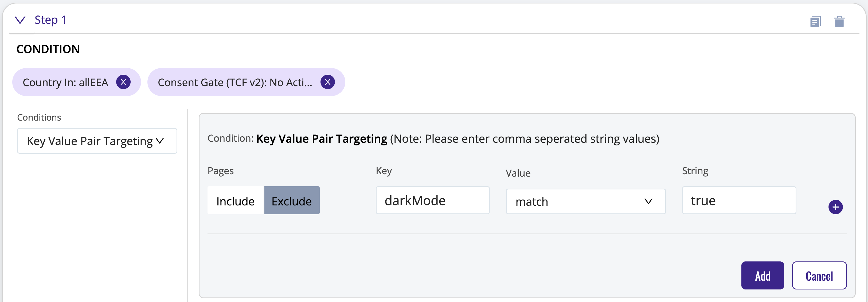868x302 pixels.
Task: Remove the Consent Gate (TCF v2) condition
Action: (327, 82)
